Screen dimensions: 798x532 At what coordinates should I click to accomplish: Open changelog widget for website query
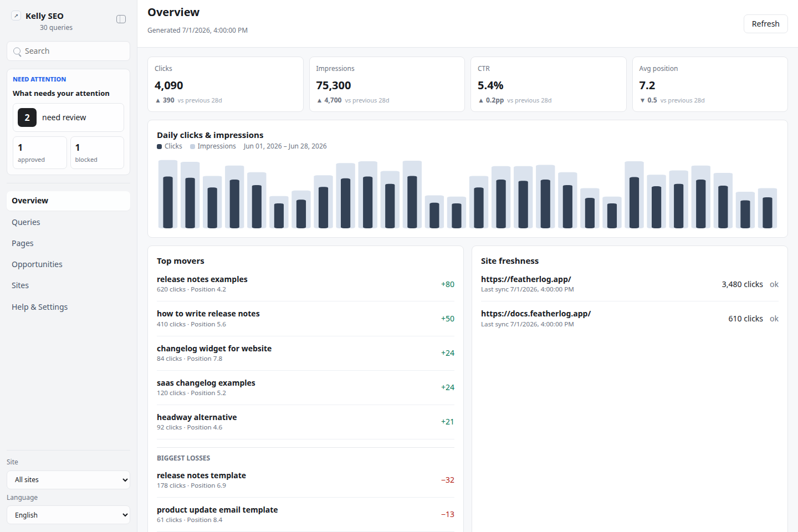click(x=305, y=353)
